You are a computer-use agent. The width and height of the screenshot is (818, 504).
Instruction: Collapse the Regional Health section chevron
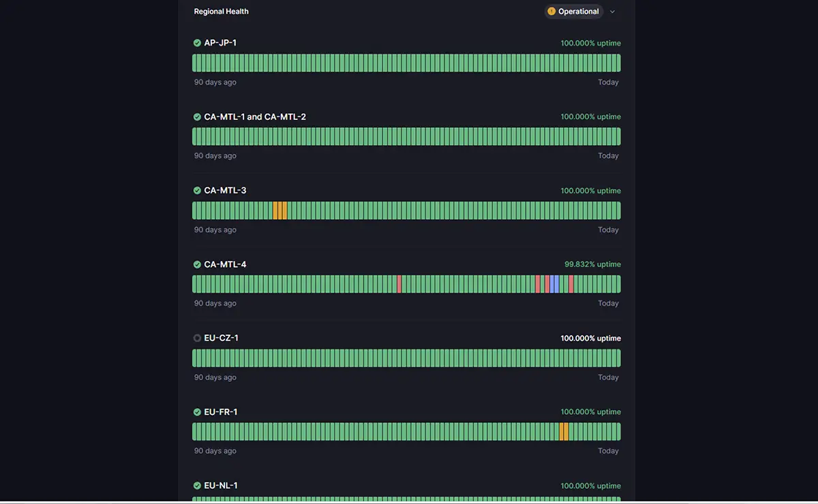612,12
